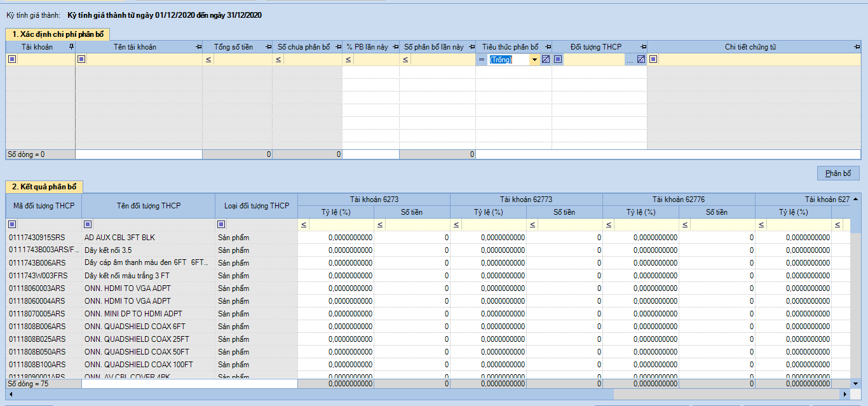The width and height of the screenshot is (868, 406).
Task: Click cell ONN. QUADSHIELD COAX 25FT
Action: point(148,339)
